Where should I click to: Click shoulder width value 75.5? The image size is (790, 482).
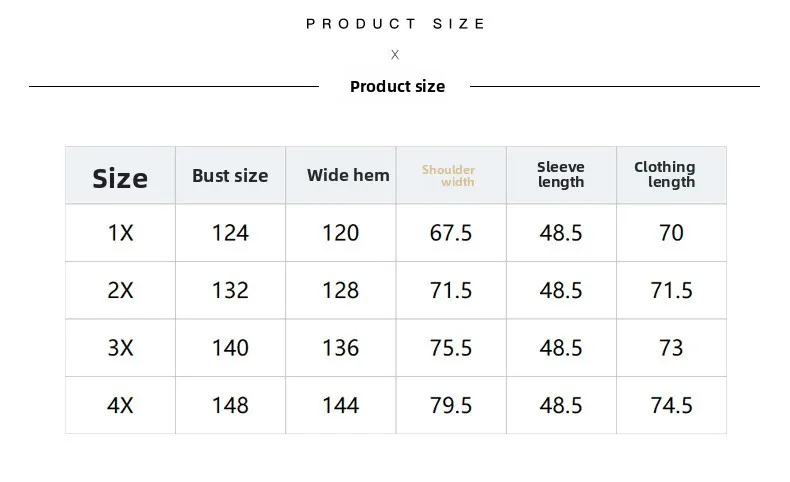coord(450,348)
